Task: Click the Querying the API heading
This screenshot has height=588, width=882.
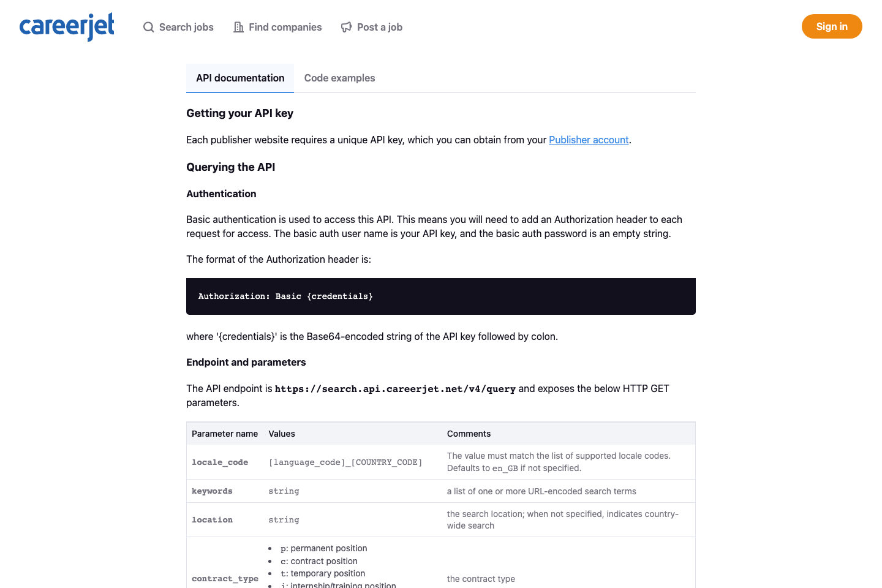Action: tap(230, 167)
